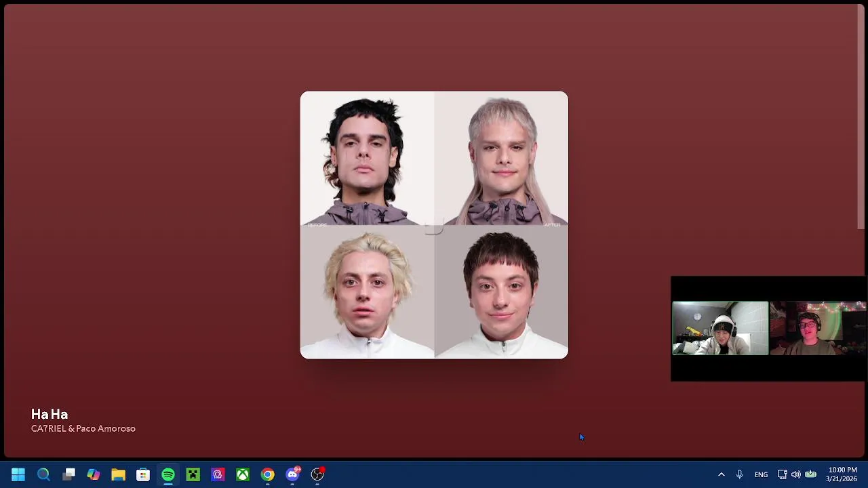Open Discord from the taskbar

click(292, 474)
